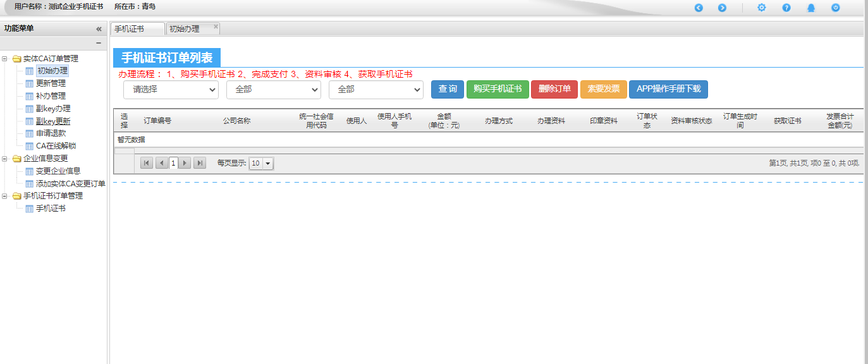Collapse the 功能菜单 sidebar with double-arrow icon
868x364 pixels.
tap(99, 28)
